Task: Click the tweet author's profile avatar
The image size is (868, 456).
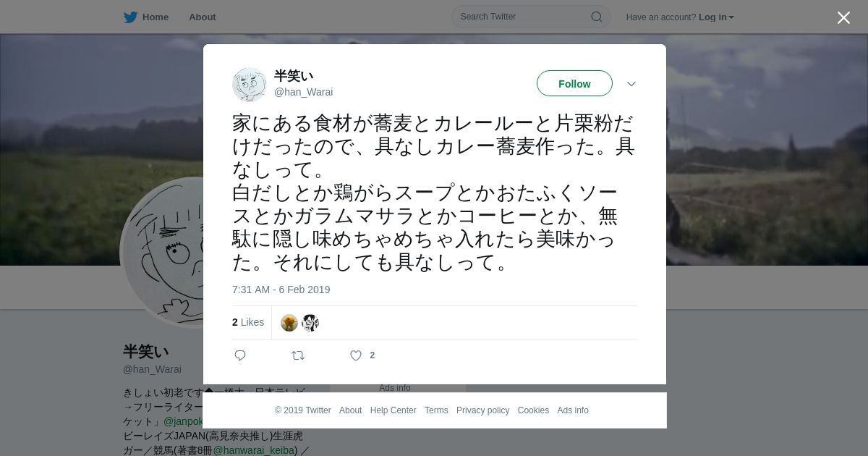Action: click(250, 85)
